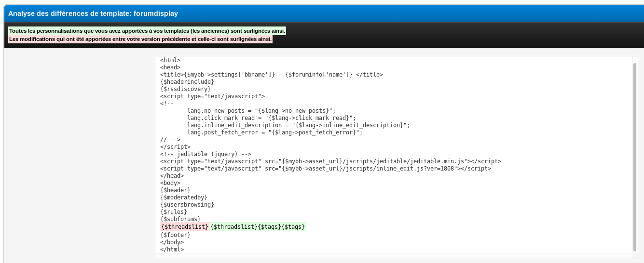Image resolution: width=644 pixels, height=263 pixels.
Task: Click the {$headerinclude} line
Action: coord(187,82)
